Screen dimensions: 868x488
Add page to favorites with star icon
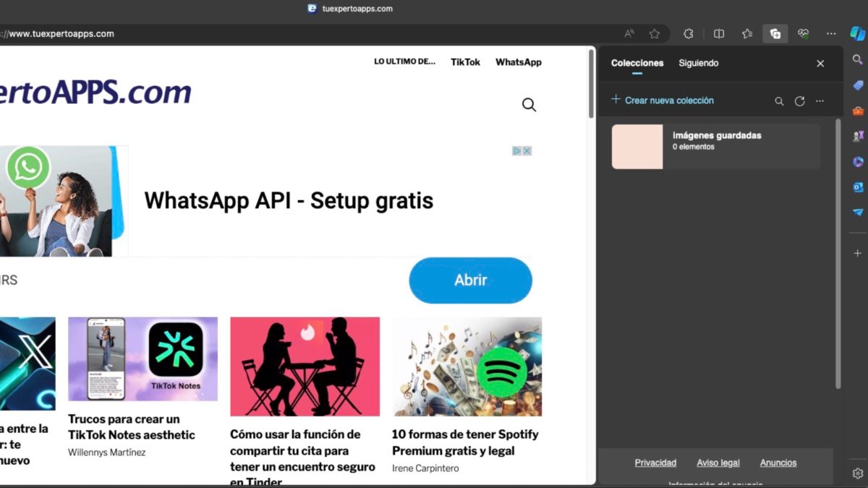point(655,33)
